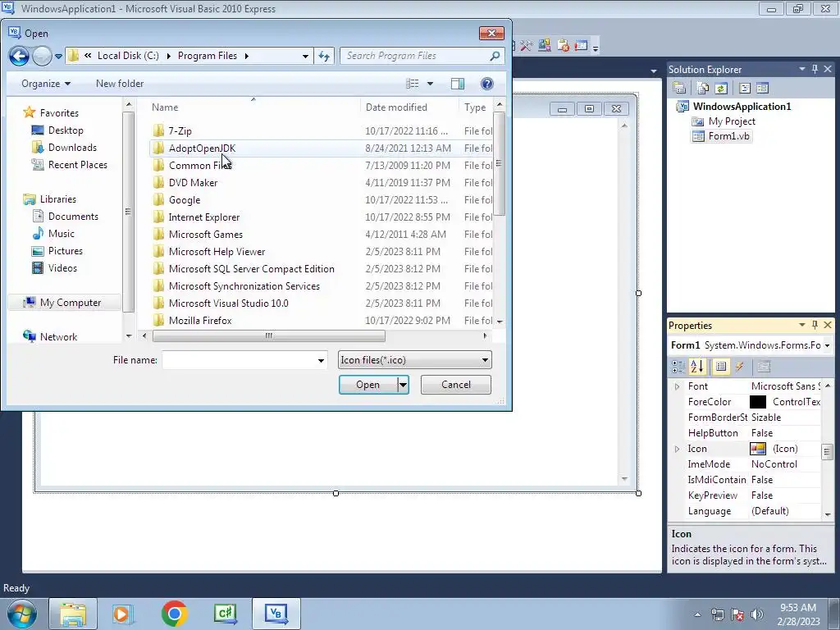Click Refresh in Solution Explorer toolbar
Screen dimensions: 840x630
(x=721, y=88)
